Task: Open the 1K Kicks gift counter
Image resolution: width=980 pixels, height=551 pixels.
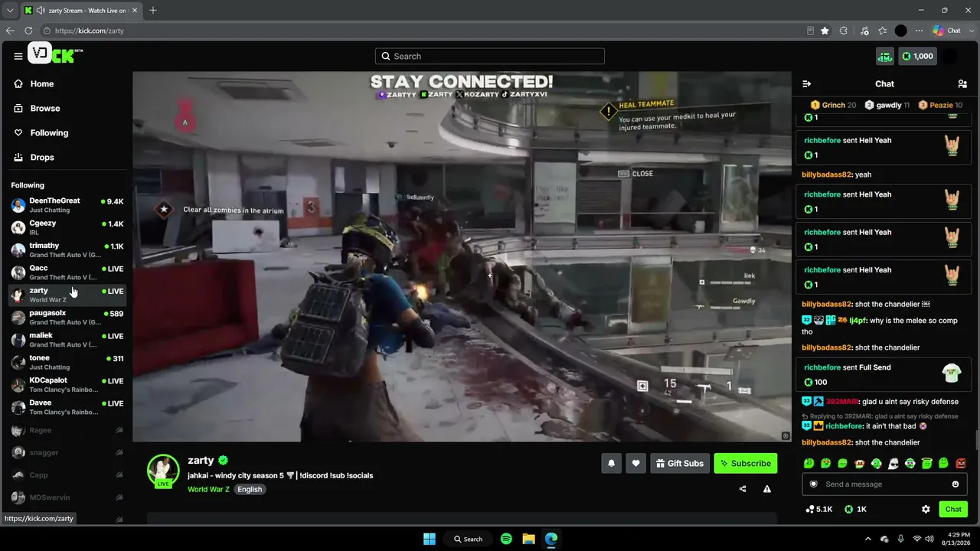Action: click(856, 509)
